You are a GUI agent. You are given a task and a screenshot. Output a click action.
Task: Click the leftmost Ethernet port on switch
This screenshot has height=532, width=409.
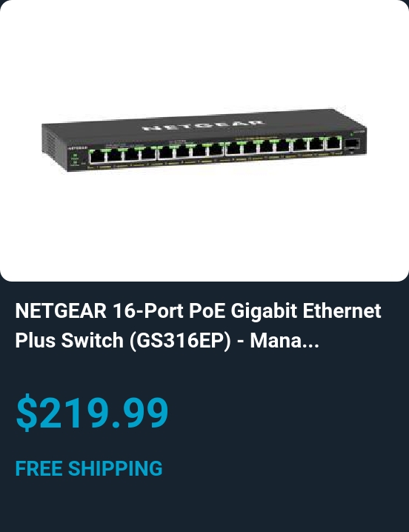(x=97, y=156)
